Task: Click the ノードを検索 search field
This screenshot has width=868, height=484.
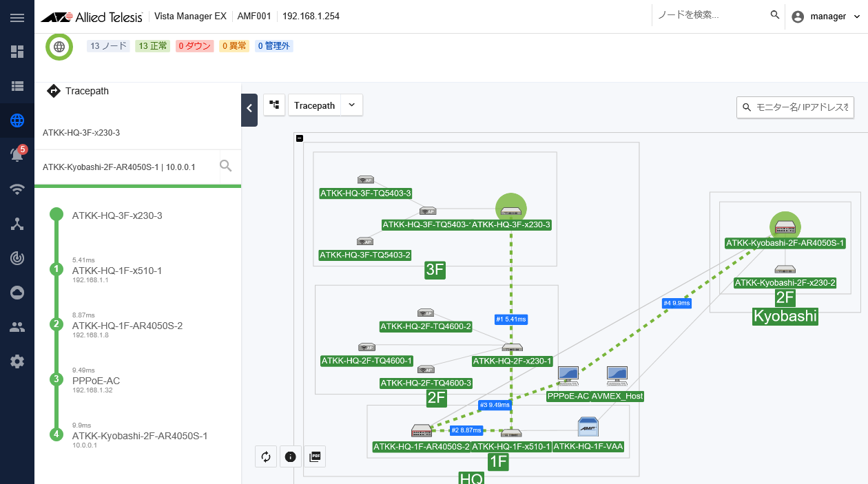Action: pyautogui.click(x=710, y=15)
